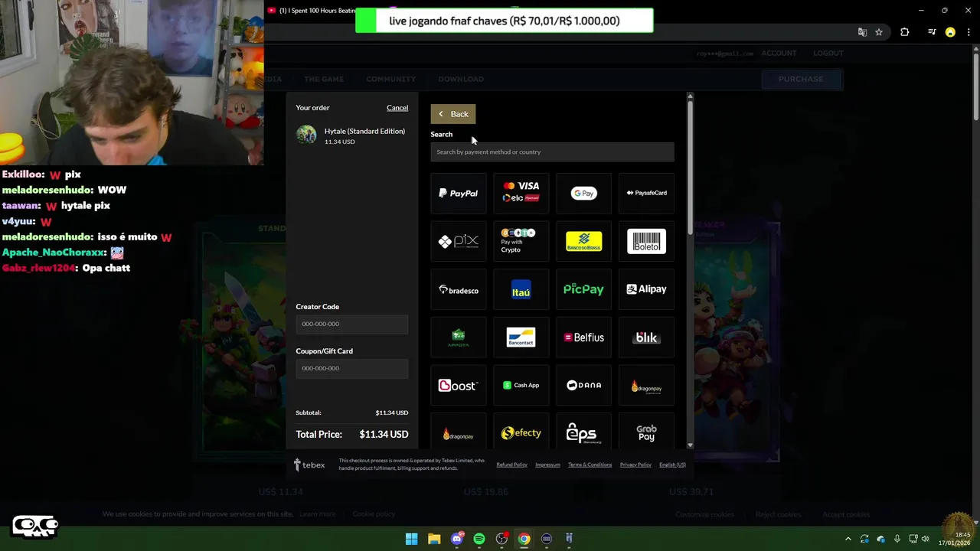The width and height of the screenshot is (980, 551).
Task: Choose Cash App payment option
Action: [521, 386]
